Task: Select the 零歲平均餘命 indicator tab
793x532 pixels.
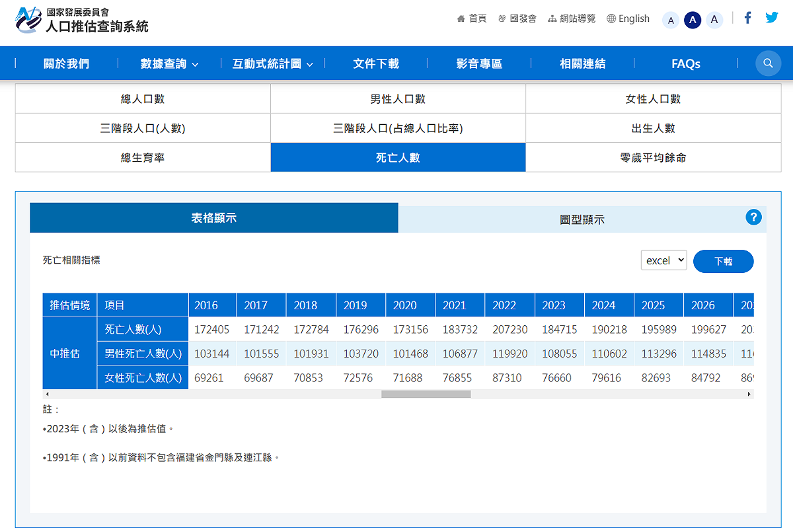Action: click(x=653, y=157)
